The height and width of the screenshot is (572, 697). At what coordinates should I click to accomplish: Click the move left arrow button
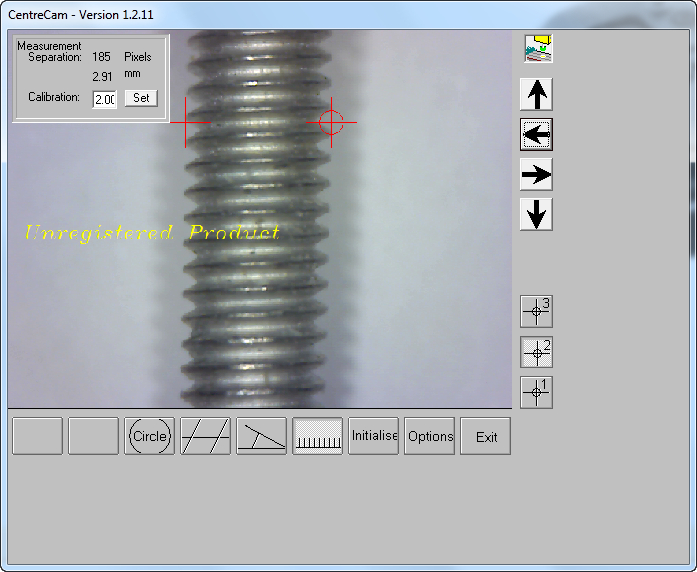pyautogui.click(x=537, y=134)
